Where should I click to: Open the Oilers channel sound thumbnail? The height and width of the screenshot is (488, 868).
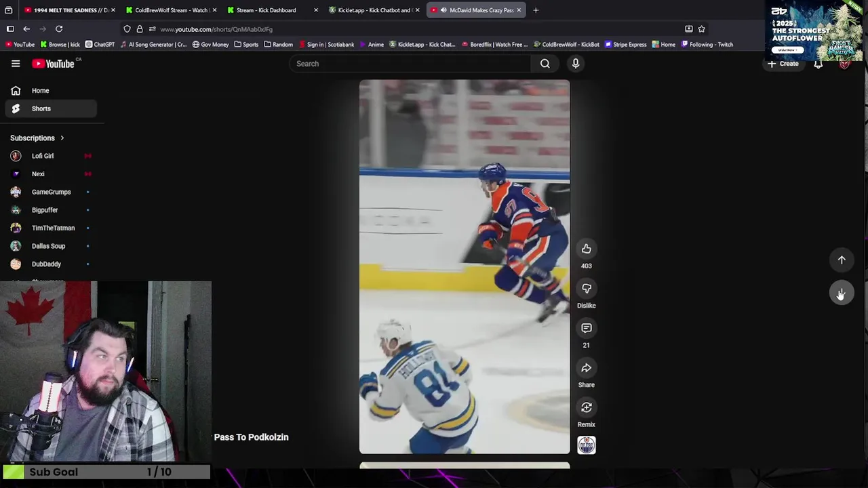coord(587,445)
